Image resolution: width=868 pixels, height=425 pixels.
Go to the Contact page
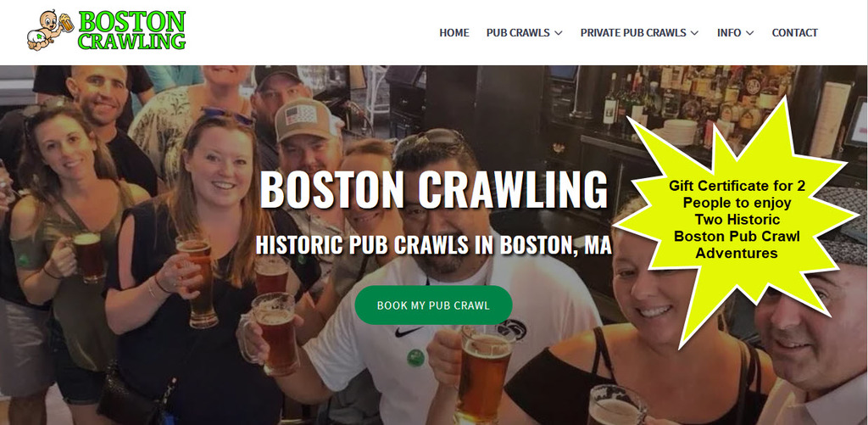click(794, 33)
